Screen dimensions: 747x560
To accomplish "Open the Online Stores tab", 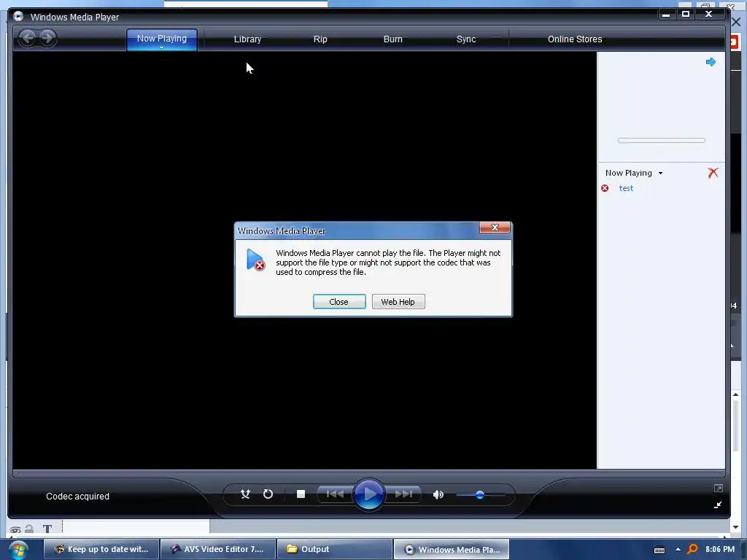I will tap(575, 39).
